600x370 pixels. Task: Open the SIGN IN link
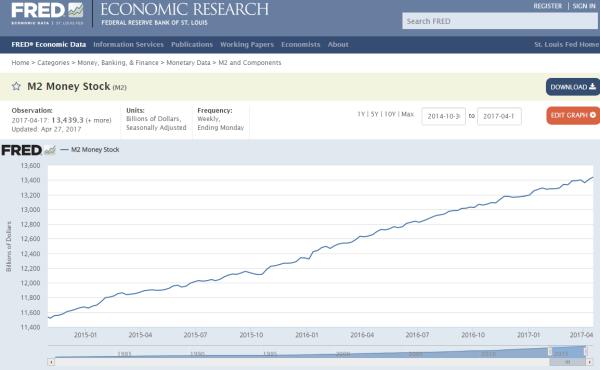[x=584, y=6]
